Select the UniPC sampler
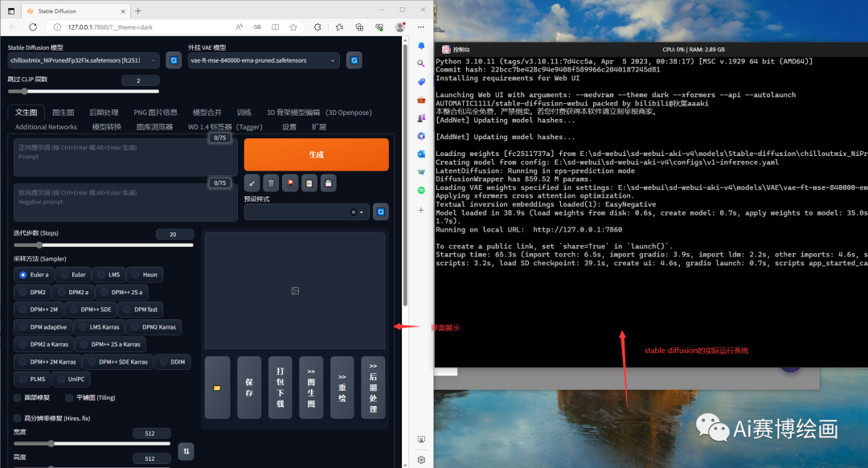The height and width of the screenshot is (468, 868). pyautogui.click(x=71, y=380)
